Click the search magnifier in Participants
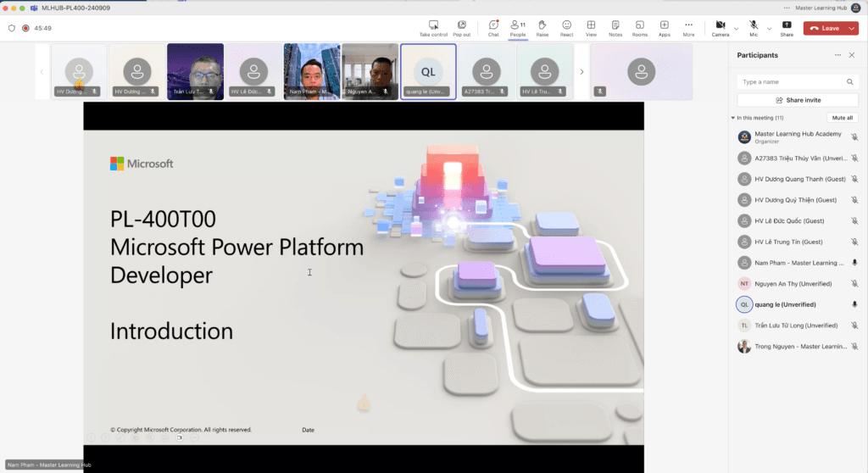Viewport: 868px width, 473px height. click(x=849, y=82)
